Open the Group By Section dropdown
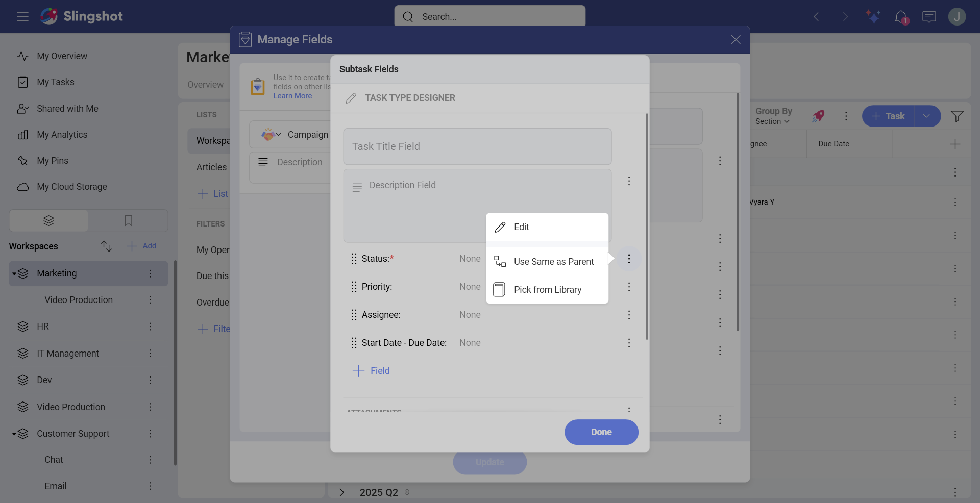The width and height of the screenshot is (980, 503). pos(772,121)
